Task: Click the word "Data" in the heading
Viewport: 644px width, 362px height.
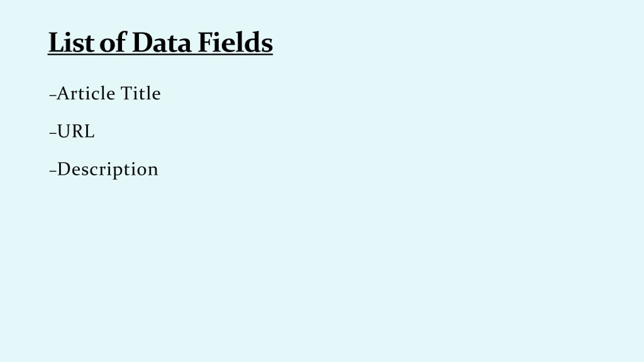Action: coord(162,42)
